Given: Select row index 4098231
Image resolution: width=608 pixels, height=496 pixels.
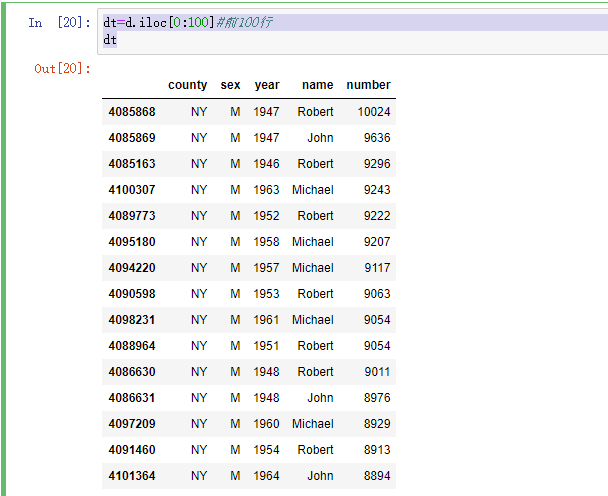Looking at the screenshot, I should [132, 320].
